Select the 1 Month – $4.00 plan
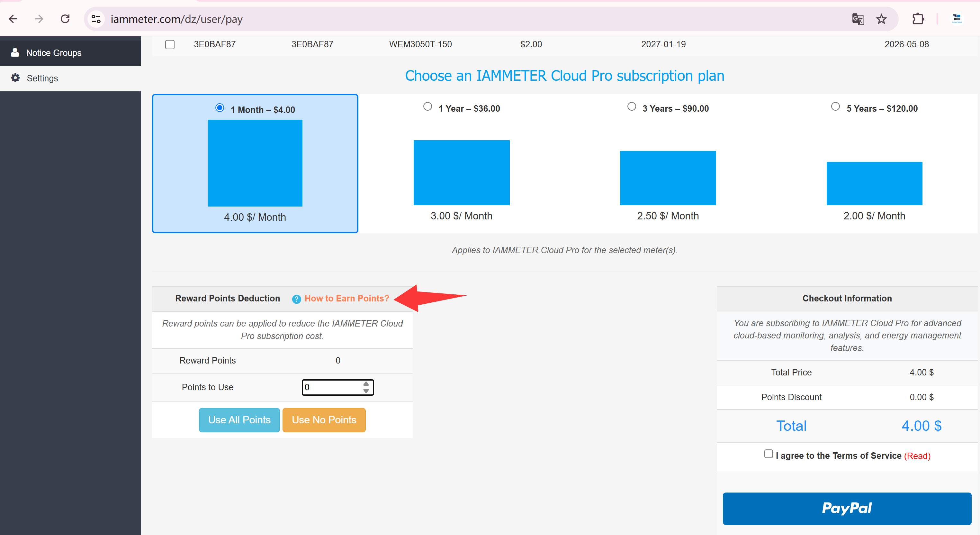980x535 pixels. [220, 108]
